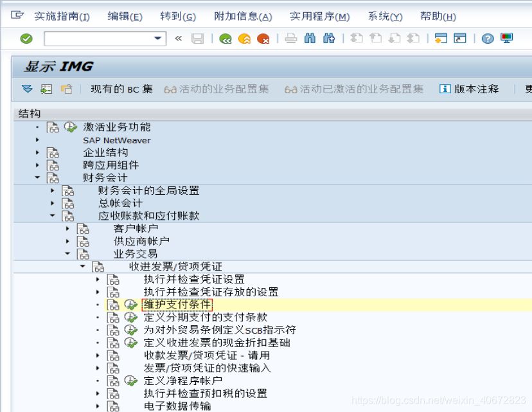Open the 编辑(E) menu
This screenshot has height=412, width=532.
coord(125,16)
